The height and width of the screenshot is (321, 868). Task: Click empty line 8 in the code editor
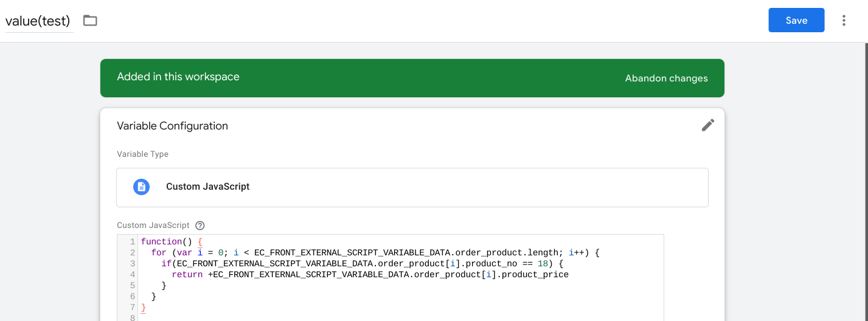coord(401,318)
